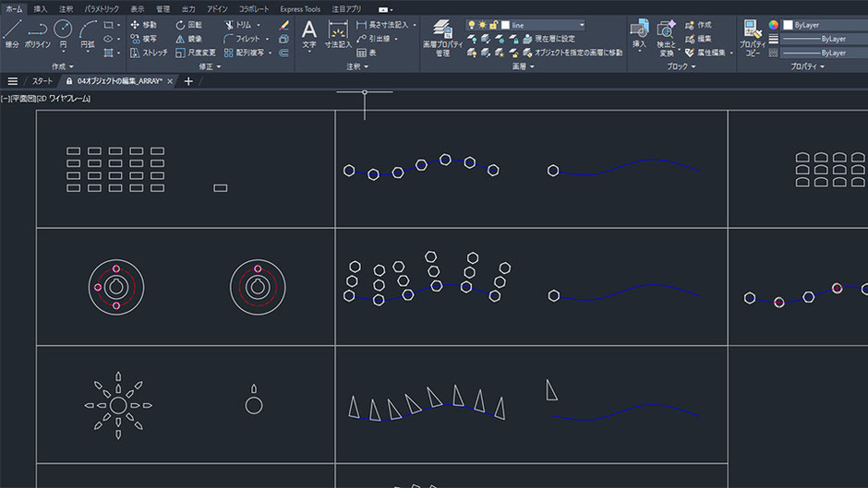This screenshot has height=488, width=868.
Task: Select the ポリライン (Polyline) tool
Action: click(x=38, y=34)
